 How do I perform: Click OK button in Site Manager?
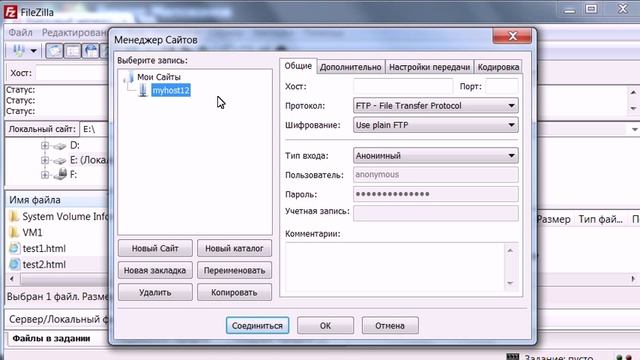pos(325,325)
